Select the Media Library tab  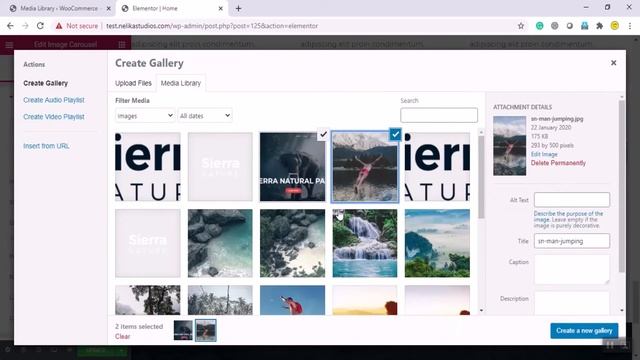point(181,83)
